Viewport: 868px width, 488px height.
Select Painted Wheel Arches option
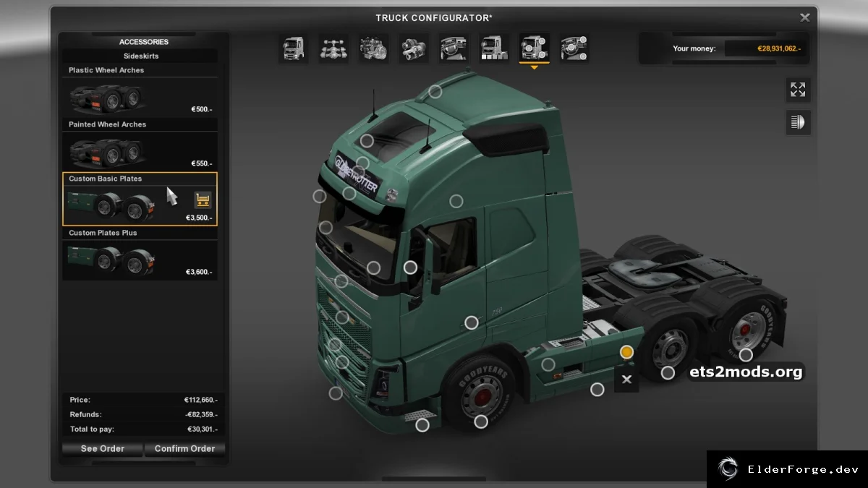pos(140,145)
